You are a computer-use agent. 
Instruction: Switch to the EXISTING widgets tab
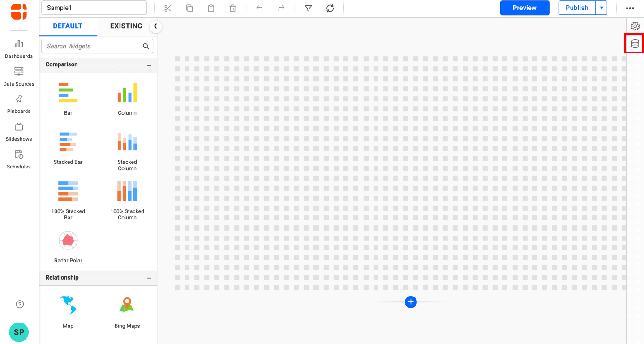(126, 26)
